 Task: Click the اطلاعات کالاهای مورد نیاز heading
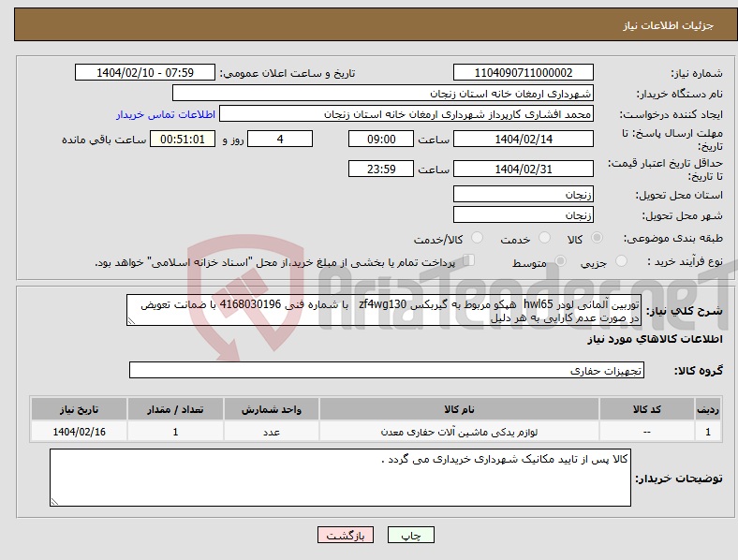point(655,339)
